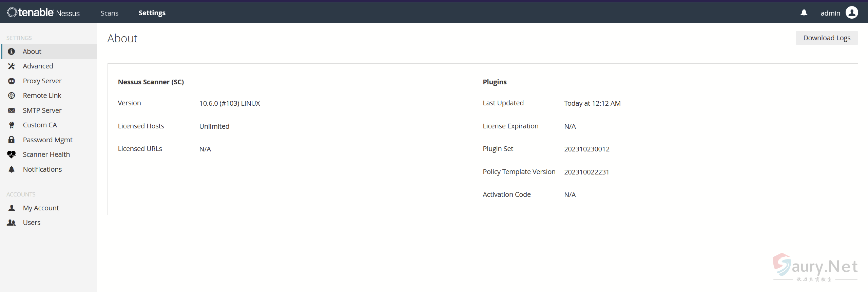The image size is (868, 292).
Task: Go to Advanced settings
Action: pos(49,66)
